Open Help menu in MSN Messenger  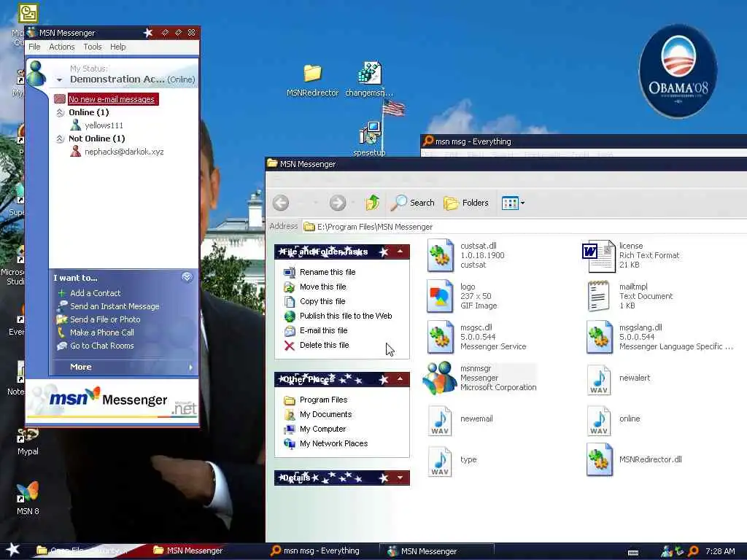click(x=117, y=47)
